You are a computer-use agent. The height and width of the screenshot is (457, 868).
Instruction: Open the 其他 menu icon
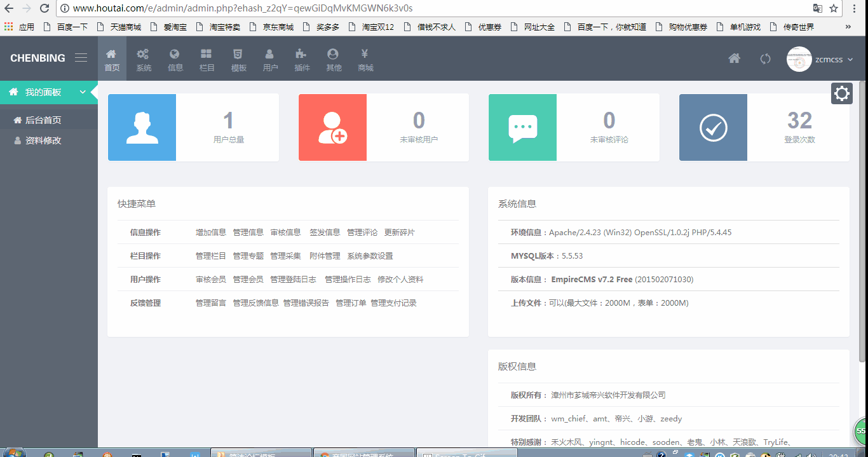tap(333, 59)
